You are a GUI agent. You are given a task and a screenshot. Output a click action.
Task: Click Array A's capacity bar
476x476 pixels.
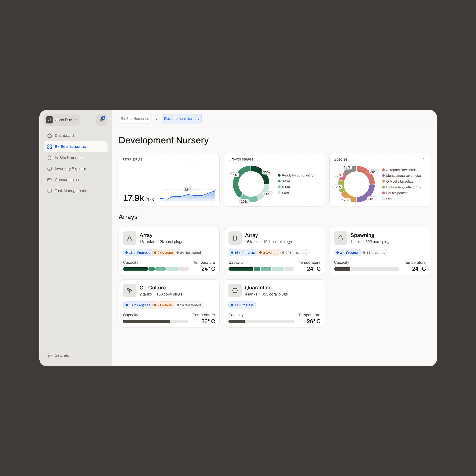156,269
